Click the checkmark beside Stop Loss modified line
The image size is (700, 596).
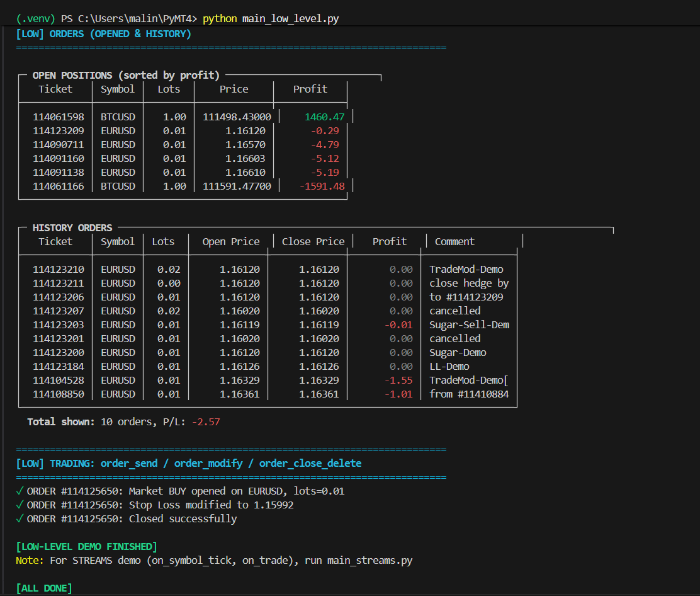coord(21,505)
